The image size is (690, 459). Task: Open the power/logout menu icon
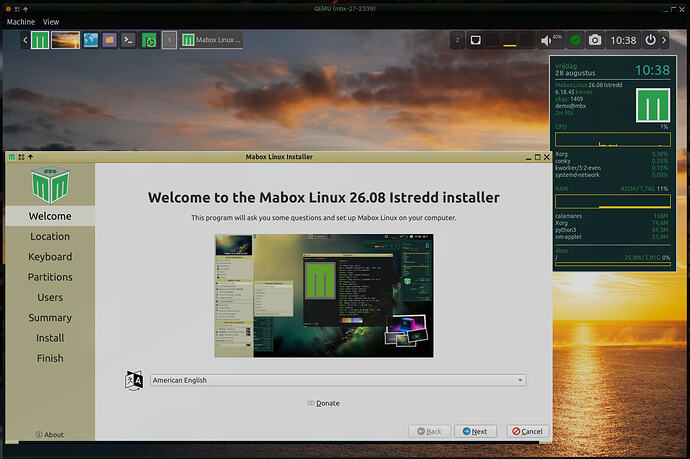[650, 40]
